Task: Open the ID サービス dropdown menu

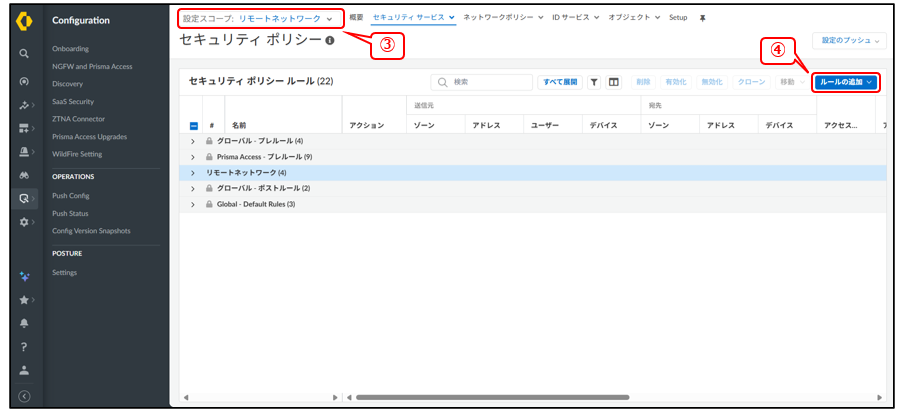Action: (x=575, y=17)
